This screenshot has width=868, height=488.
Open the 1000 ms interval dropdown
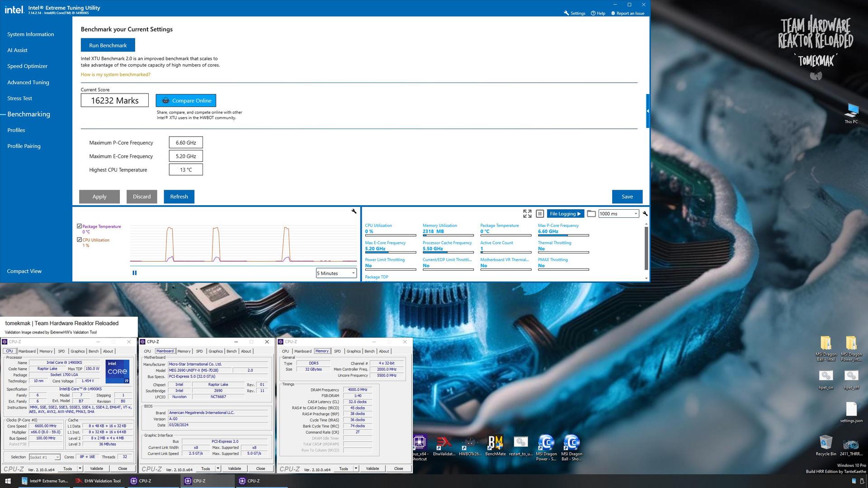coord(618,214)
